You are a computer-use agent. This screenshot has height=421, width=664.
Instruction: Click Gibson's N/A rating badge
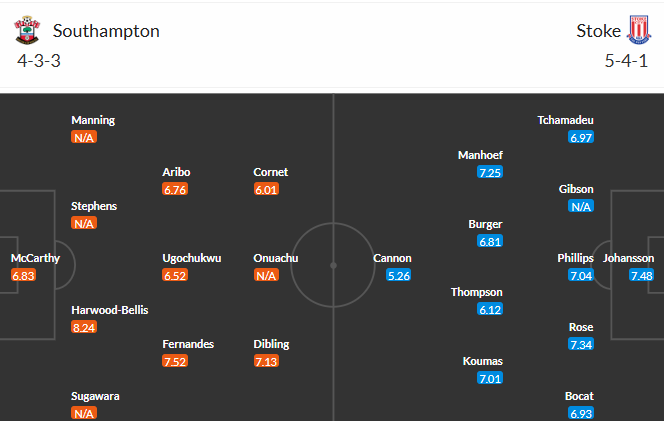[x=581, y=207]
